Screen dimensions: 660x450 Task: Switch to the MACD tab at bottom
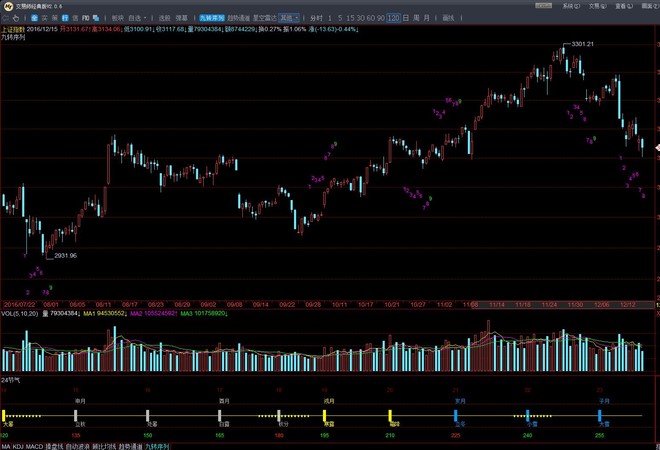(x=34, y=446)
